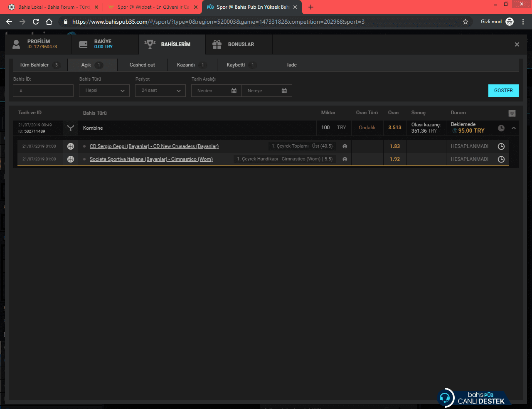Open the Periyot 24 saat dropdown
The width and height of the screenshot is (532, 409).
click(x=160, y=91)
